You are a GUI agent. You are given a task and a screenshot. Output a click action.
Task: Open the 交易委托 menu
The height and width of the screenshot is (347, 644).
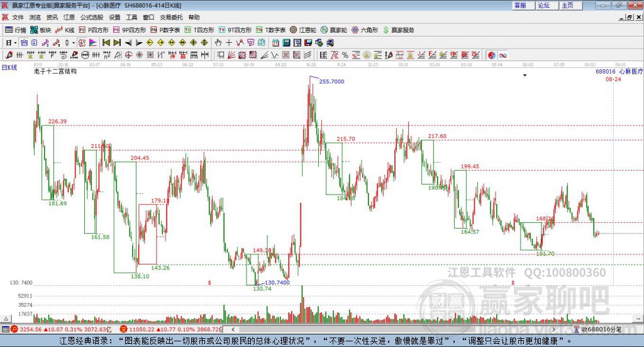pos(171,17)
